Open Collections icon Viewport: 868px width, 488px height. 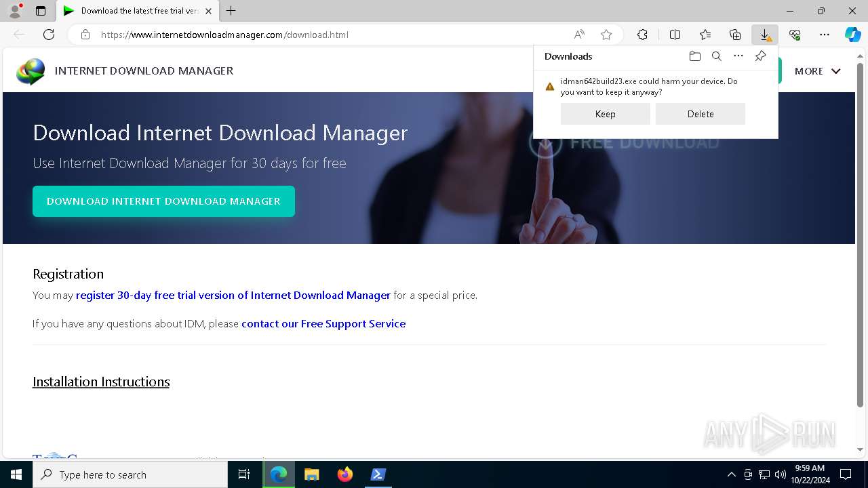pyautogui.click(x=735, y=35)
